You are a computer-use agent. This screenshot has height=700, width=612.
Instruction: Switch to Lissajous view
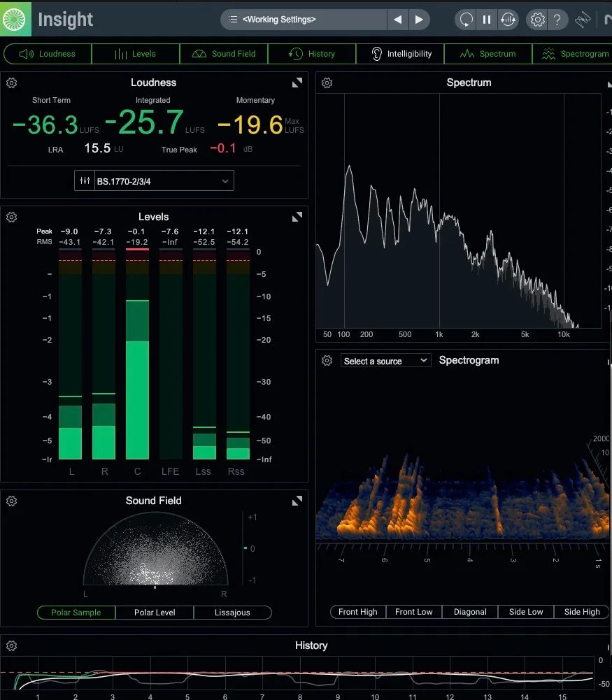(233, 613)
